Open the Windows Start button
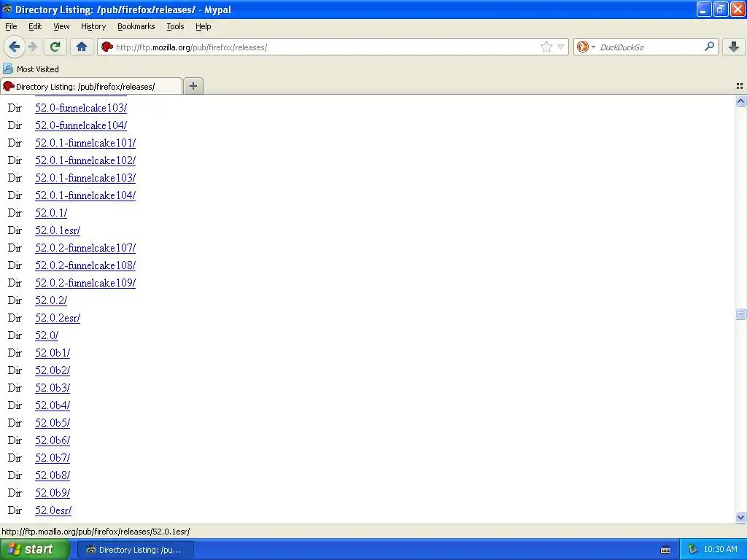 pyautogui.click(x=35, y=549)
